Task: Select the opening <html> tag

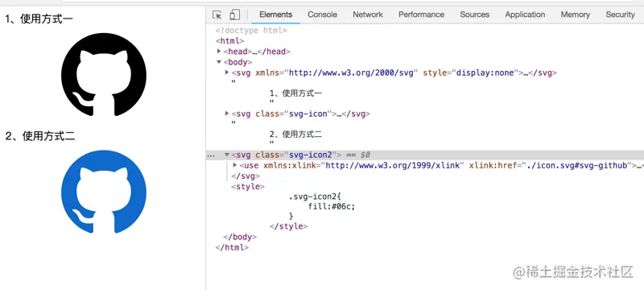Action: pos(229,41)
